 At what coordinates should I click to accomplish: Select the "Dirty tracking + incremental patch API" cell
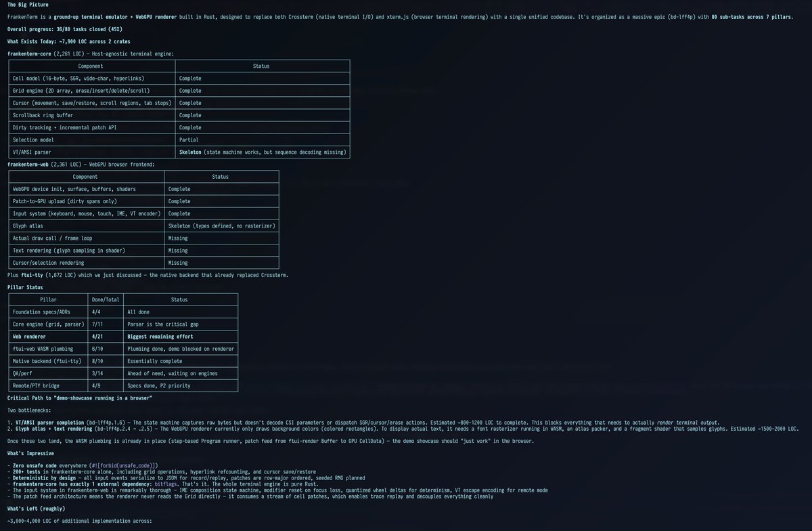click(91, 127)
